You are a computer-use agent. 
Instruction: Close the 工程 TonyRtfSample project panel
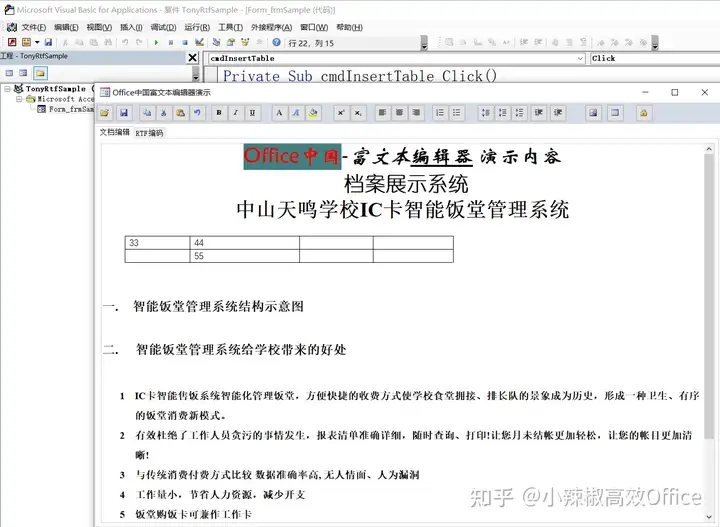(192, 57)
